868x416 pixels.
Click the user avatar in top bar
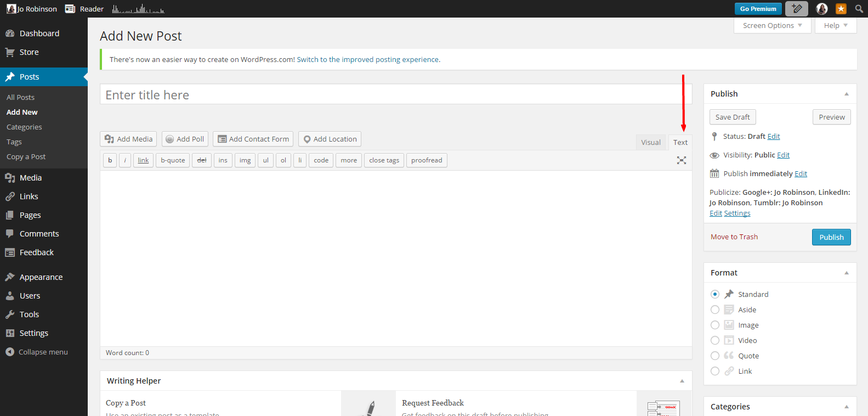pyautogui.click(x=821, y=9)
